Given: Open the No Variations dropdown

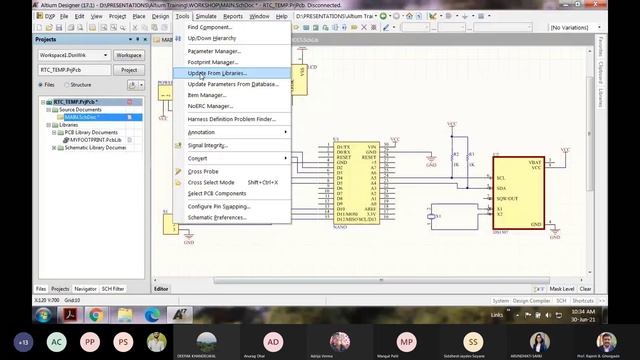Looking at the screenshot, I should [x=599, y=27].
